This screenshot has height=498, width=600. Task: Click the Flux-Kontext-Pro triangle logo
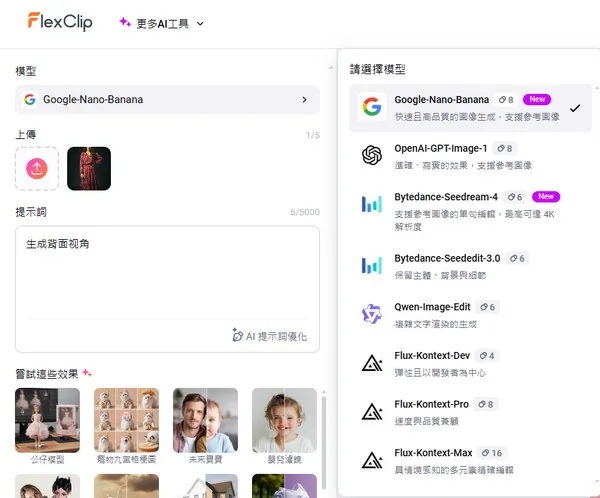click(x=372, y=411)
